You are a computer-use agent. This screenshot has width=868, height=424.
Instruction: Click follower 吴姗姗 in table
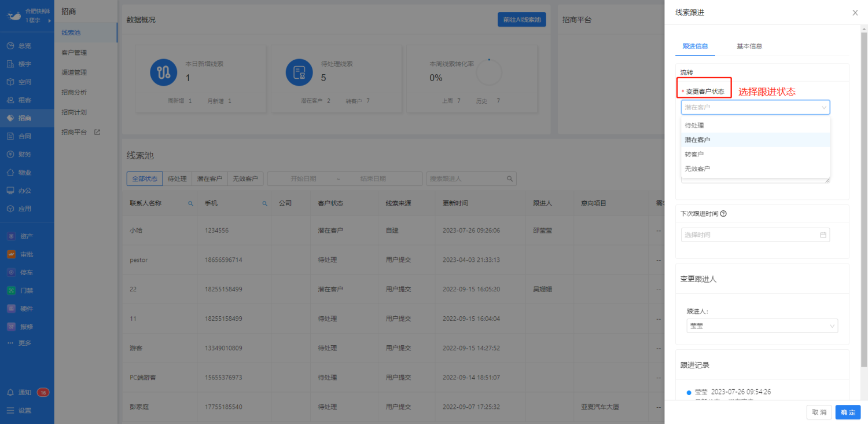[542, 289]
